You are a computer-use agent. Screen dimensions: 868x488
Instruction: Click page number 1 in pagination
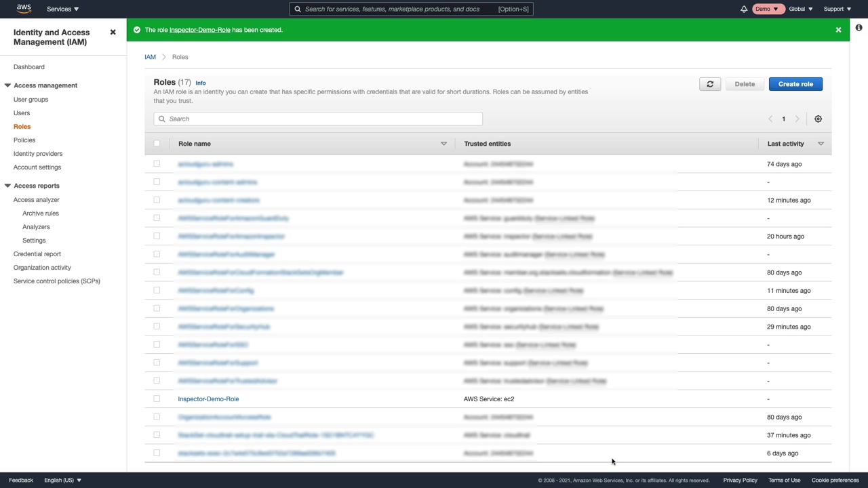783,119
